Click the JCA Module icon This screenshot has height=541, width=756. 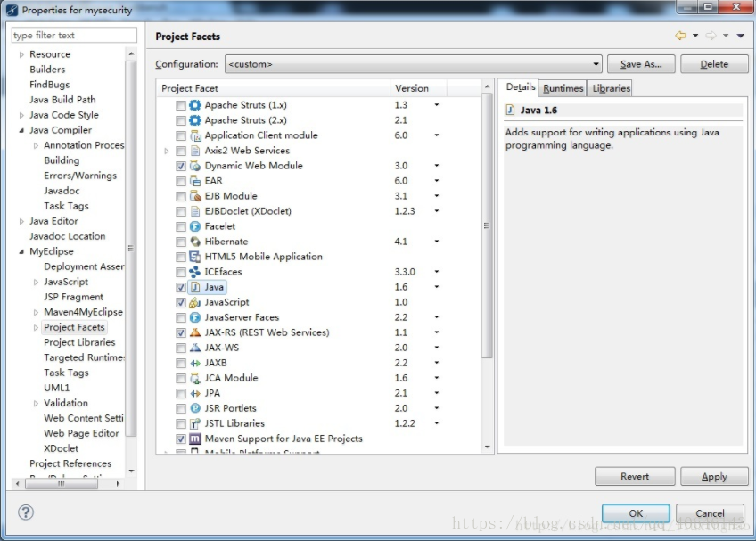click(194, 378)
